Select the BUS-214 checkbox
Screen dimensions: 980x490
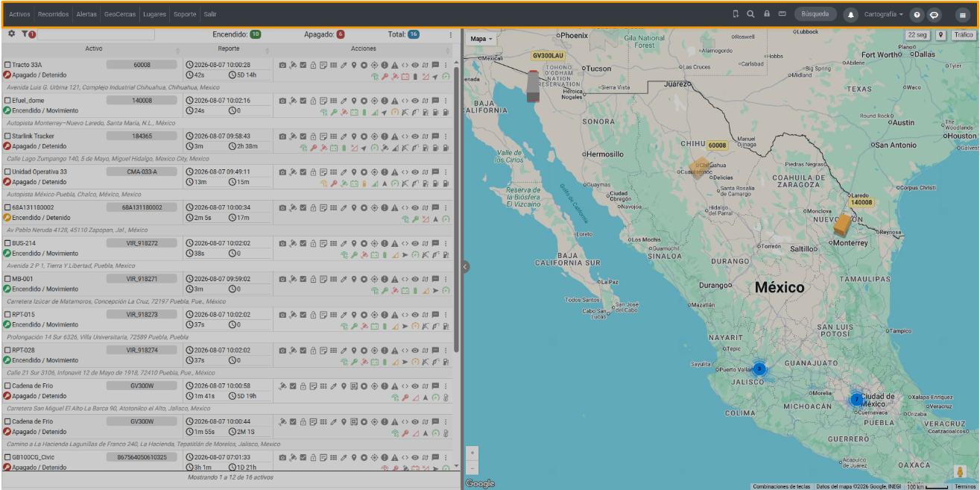pyautogui.click(x=7, y=244)
